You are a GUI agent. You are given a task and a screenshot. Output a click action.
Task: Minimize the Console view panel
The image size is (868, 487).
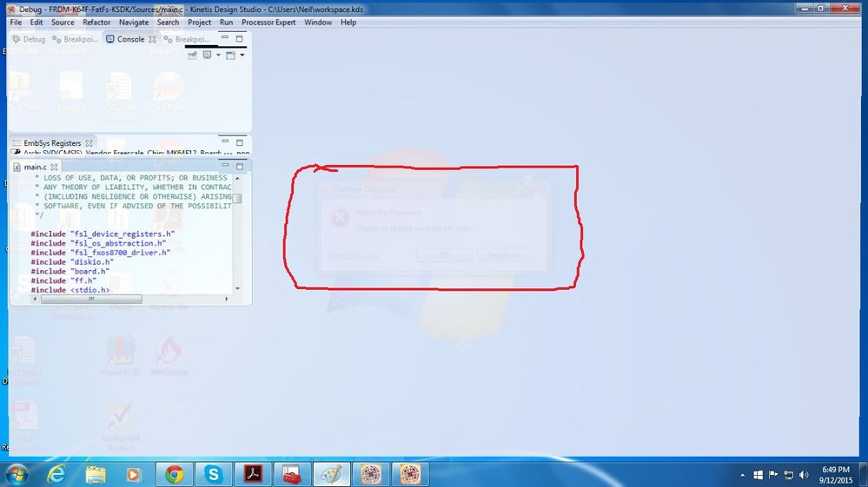coord(225,38)
